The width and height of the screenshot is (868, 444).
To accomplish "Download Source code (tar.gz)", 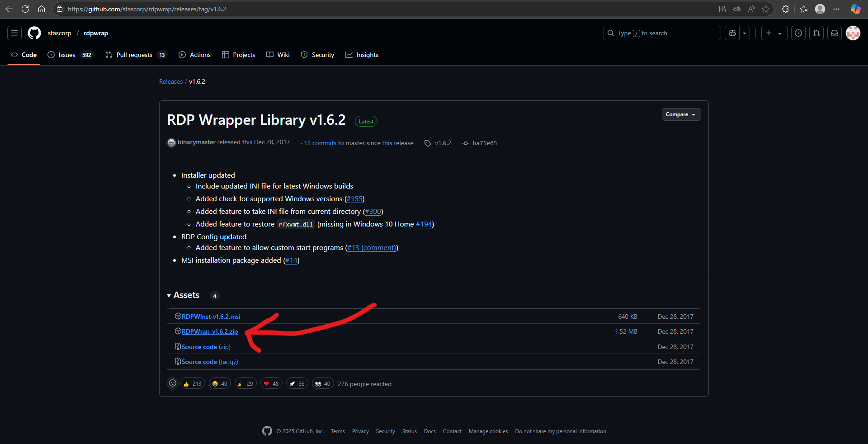I will pos(210,362).
